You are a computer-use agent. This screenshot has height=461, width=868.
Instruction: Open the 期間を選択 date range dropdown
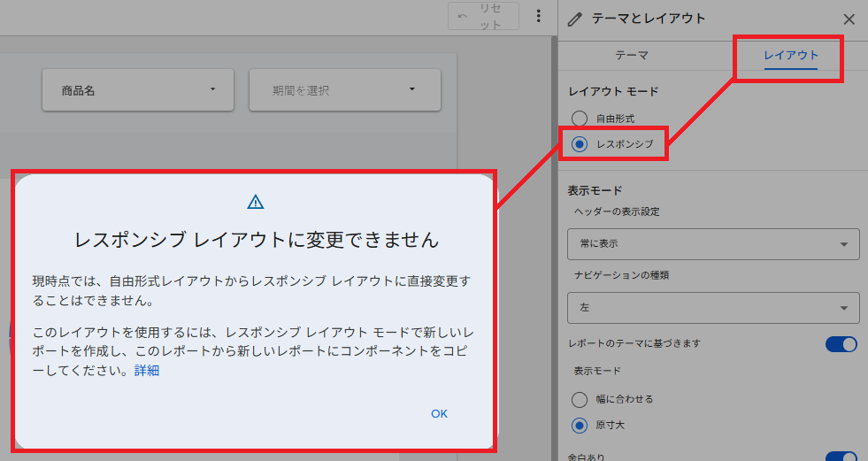pyautogui.click(x=345, y=90)
